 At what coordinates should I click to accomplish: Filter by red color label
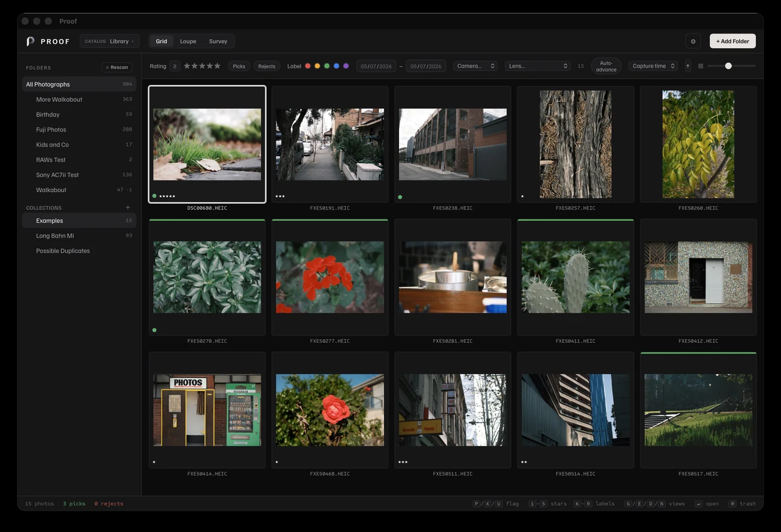[308, 66]
